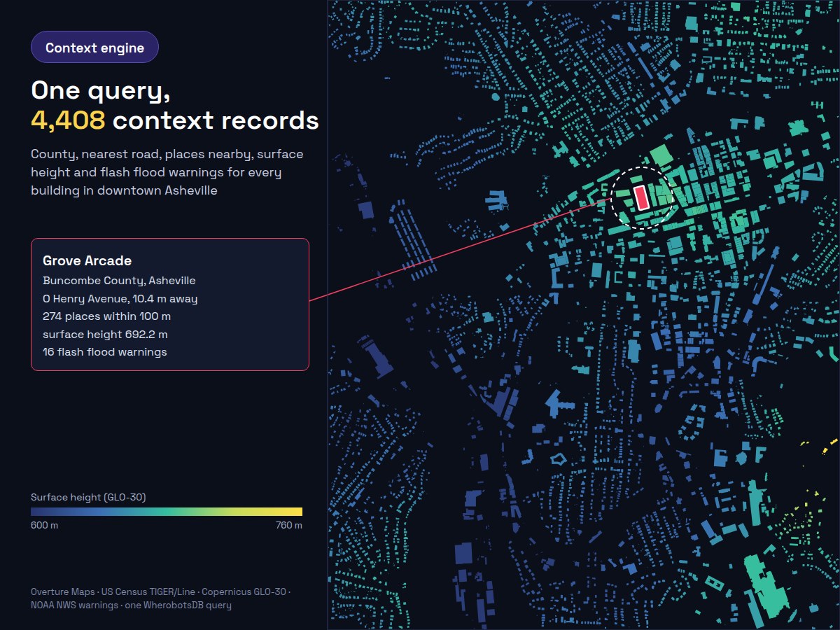Viewport: 840px width, 630px height.
Task: Select the 'surface height 692.2 m' text
Action: [x=105, y=334]
